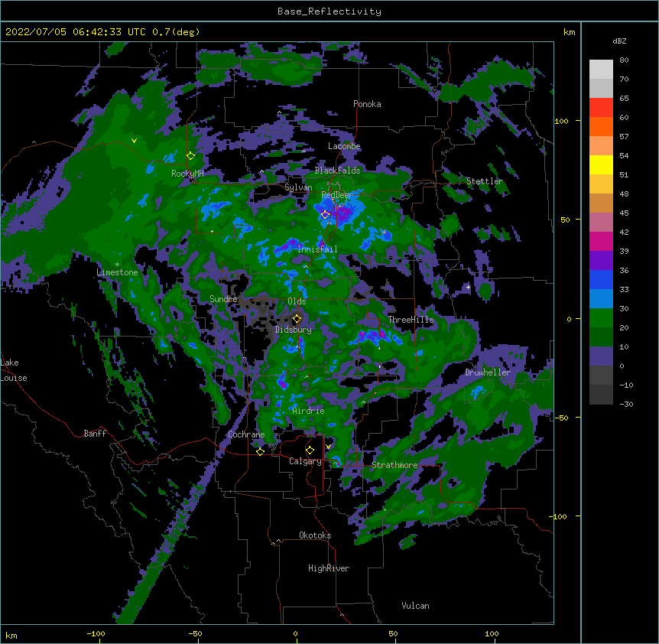Click the yellow diamond marker beside RockyMH
The height and width of the screenshot is (644, 659).
pyautogui.click(x=190, y=156)
